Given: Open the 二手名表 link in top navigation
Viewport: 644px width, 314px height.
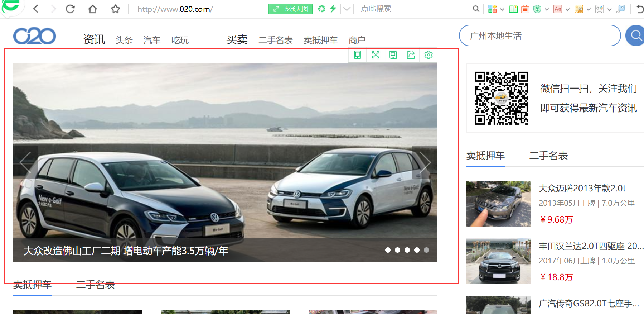Looking at the screenshot, I should [x=276, y=40].
